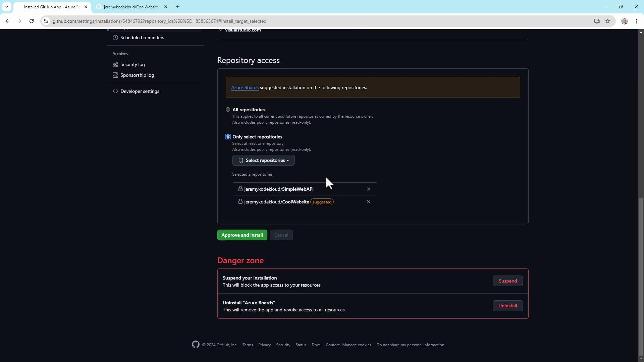The width and height of the screenshot is (644, 362).
Task: Open the Privacy footer link
Action: (264, 345)
